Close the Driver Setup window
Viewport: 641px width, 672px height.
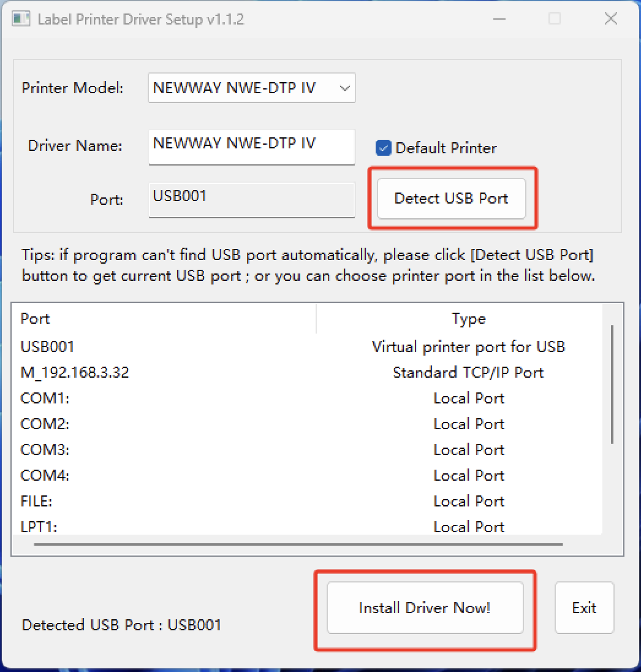[610, 19]
